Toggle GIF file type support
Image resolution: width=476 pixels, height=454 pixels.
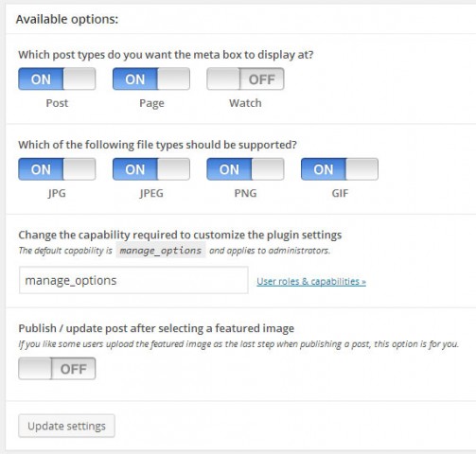click(x=340, y=169)
